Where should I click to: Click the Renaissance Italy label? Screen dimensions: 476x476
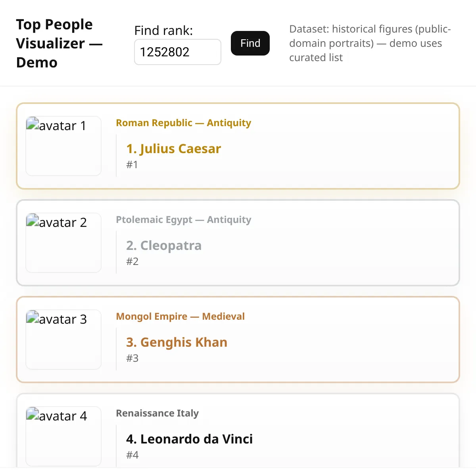[157, 413]
